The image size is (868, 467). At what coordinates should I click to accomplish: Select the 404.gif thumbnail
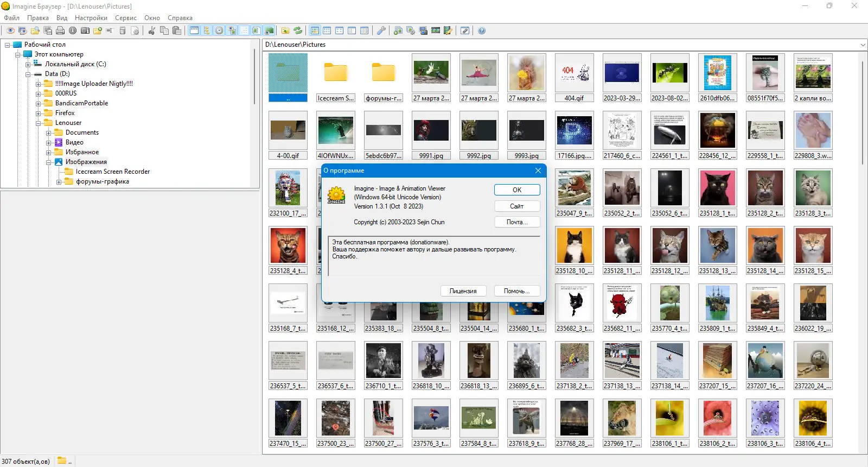pos(574,78)
